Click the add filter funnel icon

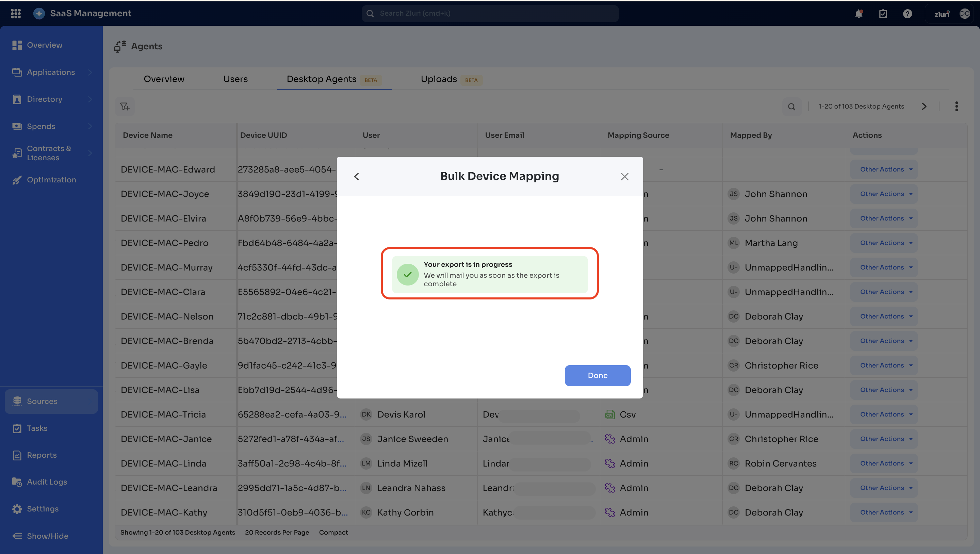point(125,107)
